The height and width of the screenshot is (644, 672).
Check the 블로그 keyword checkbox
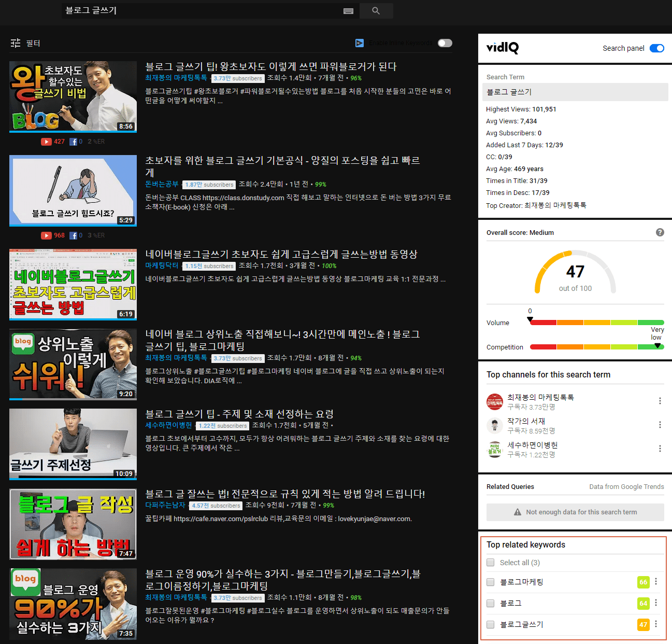[x=491, y=603]
